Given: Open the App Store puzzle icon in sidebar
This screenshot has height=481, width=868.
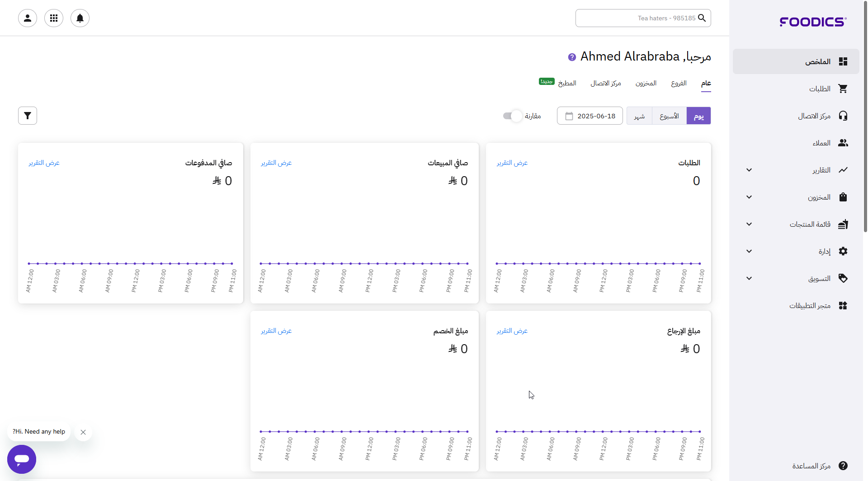Looking at the screenshot, I should 843,306.
